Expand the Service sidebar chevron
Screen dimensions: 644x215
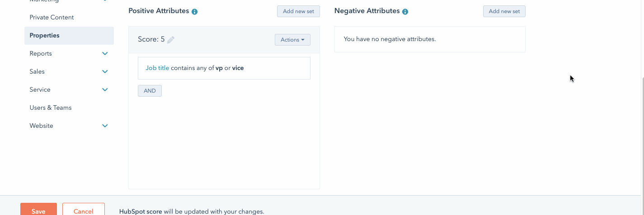105,89
